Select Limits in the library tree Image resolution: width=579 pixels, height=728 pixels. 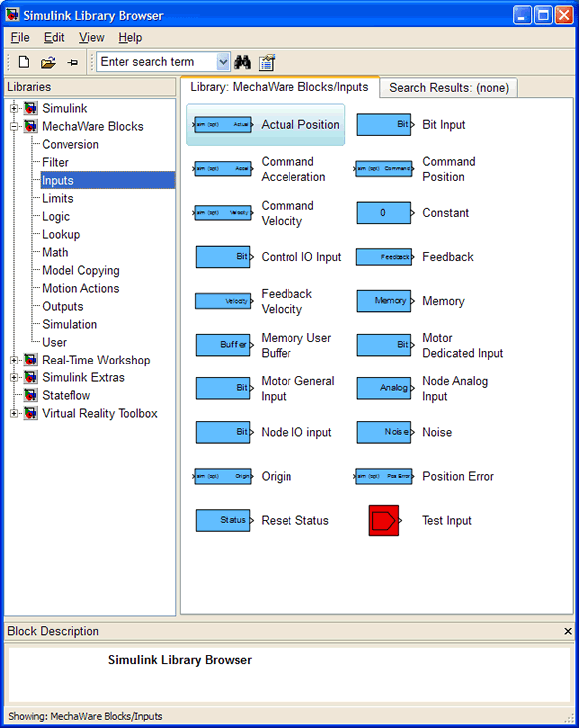coord(58,199)
